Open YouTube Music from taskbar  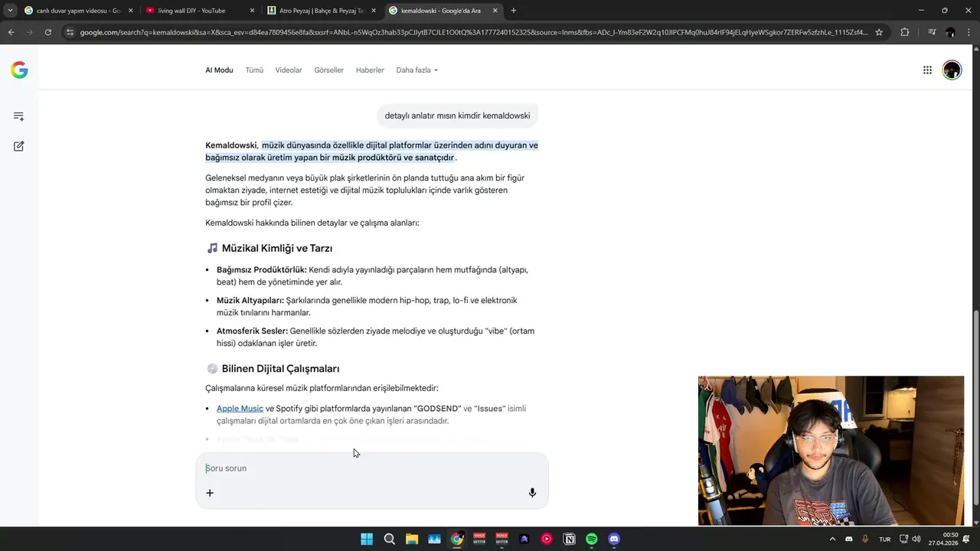(x=547, y=539)
